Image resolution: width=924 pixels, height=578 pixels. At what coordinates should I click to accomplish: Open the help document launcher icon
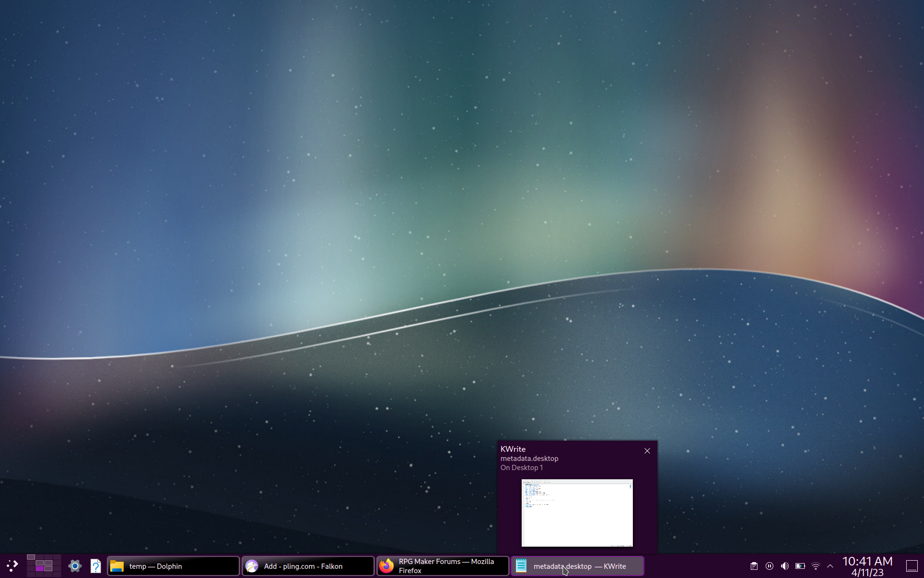96,566
